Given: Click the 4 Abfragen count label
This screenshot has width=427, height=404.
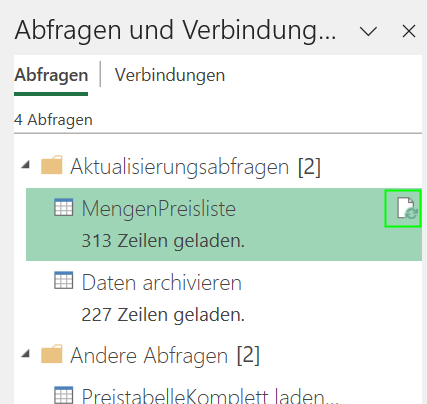Looking at the screenshot, I should 53,120.
